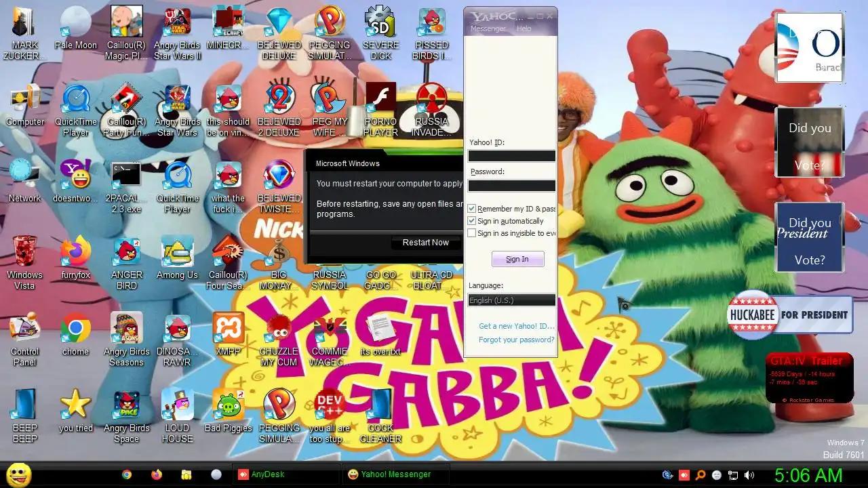Launch Chrome from the taskbar
Image resolution: width=868 pixels, height=488 pixels.
127,475
